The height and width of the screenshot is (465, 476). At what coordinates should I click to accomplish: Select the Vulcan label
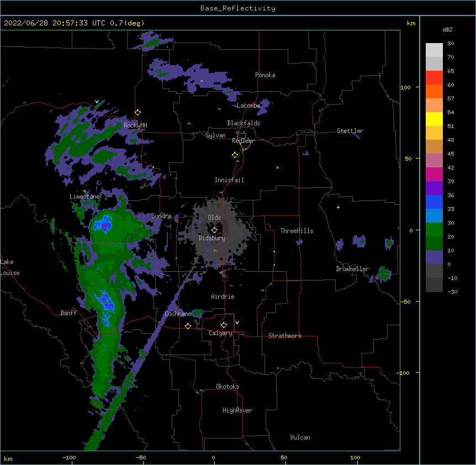[300, 437]
